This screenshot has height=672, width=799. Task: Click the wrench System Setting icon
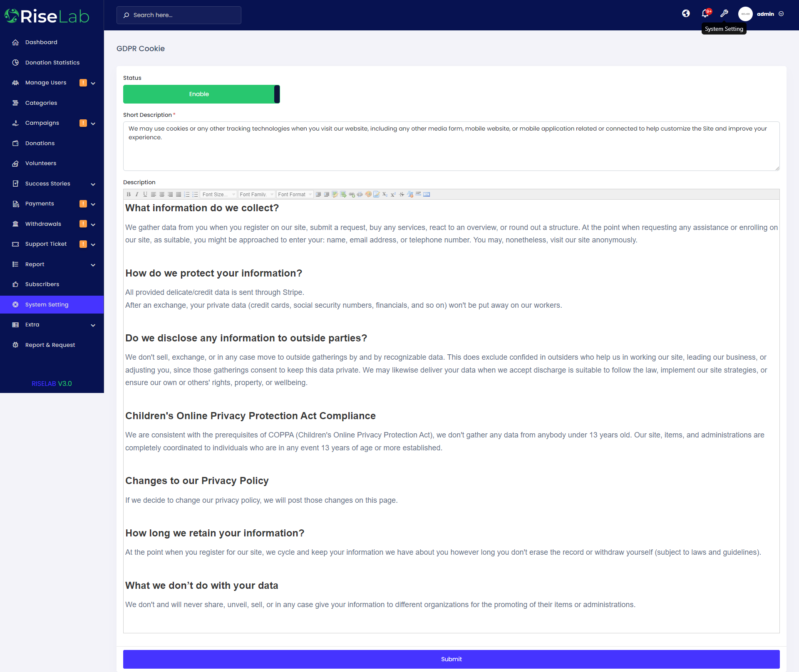pyautogui.click(x=724, y=14)
